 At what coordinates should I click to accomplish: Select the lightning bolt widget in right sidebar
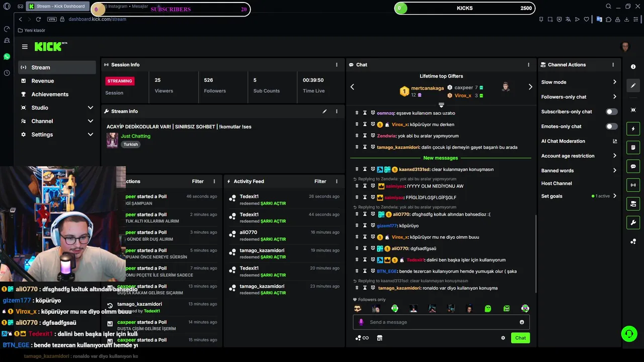[633, 129]
